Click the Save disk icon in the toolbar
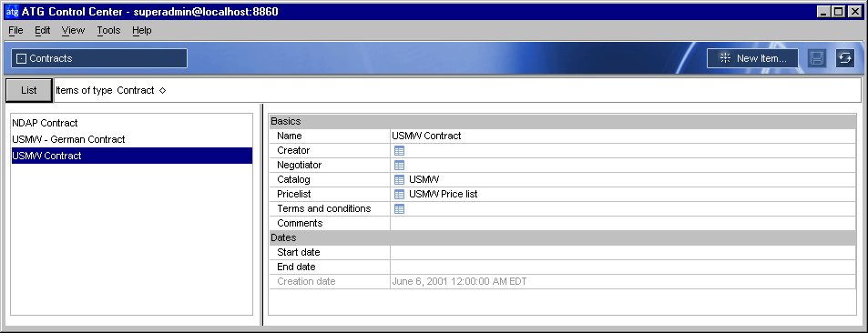The width and height of the screenshot is (868, 333). click(x=816, y=58)
